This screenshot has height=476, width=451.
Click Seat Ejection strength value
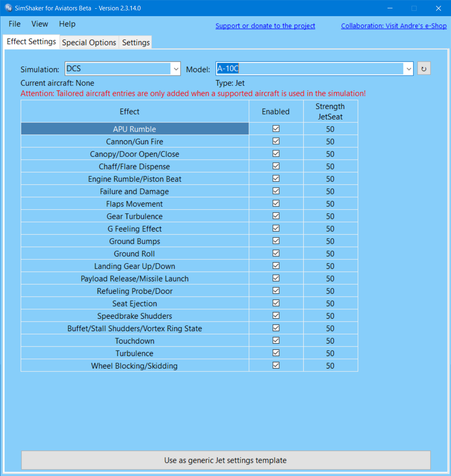click(331, 303)
